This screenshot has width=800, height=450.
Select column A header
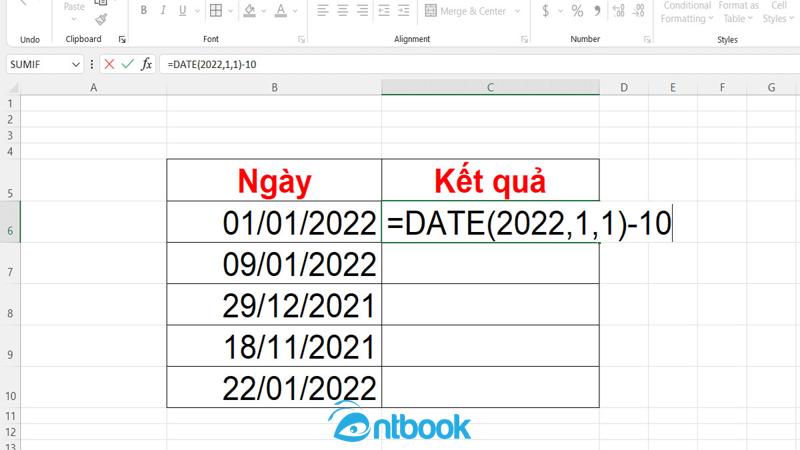click(93, 88)
